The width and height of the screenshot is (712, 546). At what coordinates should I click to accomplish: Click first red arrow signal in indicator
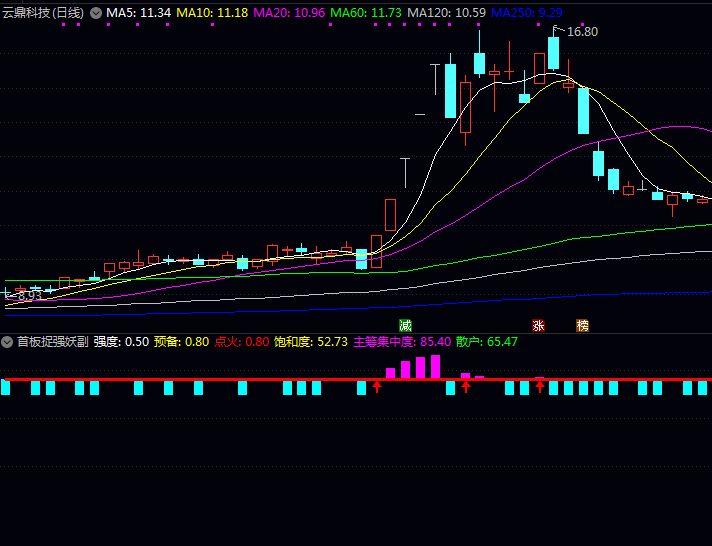[x=377, y=385]
